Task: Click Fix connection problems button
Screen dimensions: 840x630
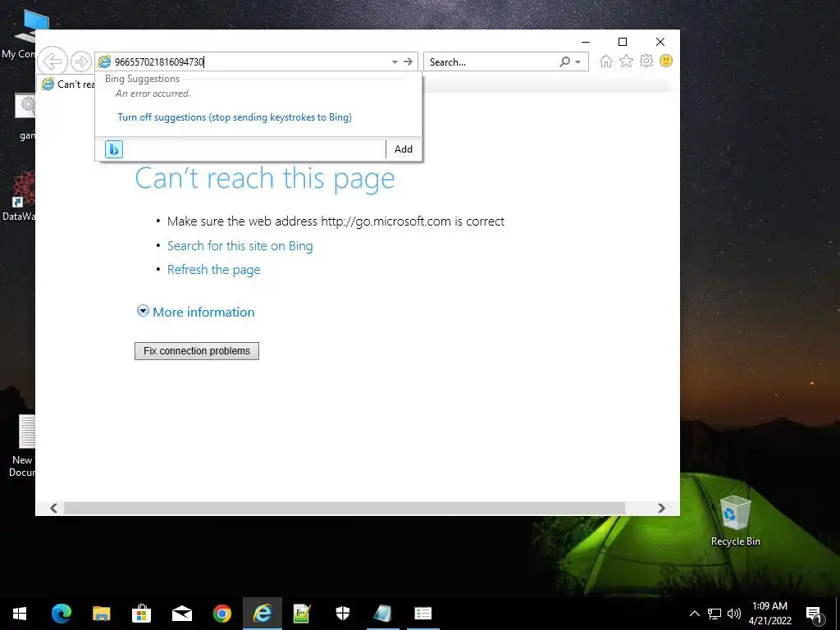Action: [x=197, y=351]
